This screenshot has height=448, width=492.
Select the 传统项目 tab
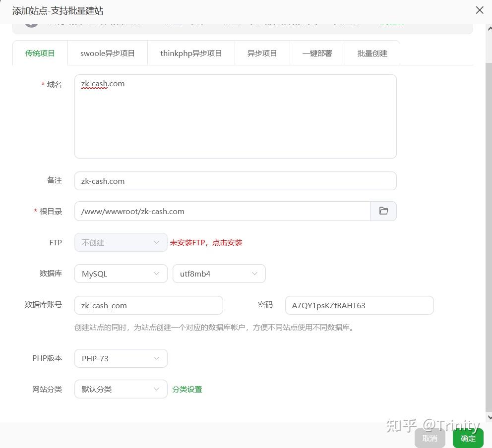click(x=40, y=53)
